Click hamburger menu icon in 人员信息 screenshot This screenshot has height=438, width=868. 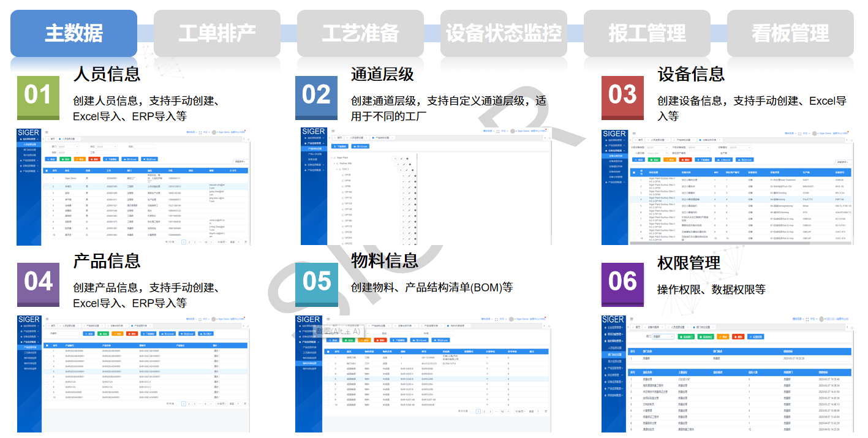pyautogui.click(x=47, y=132)
